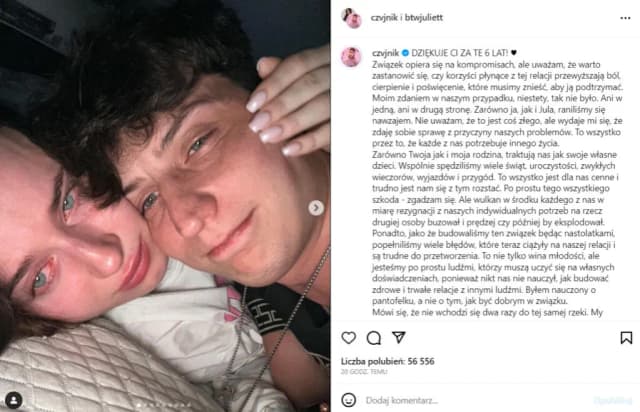
Task: Share post with paper plane icon
Action: coord(399,337)
